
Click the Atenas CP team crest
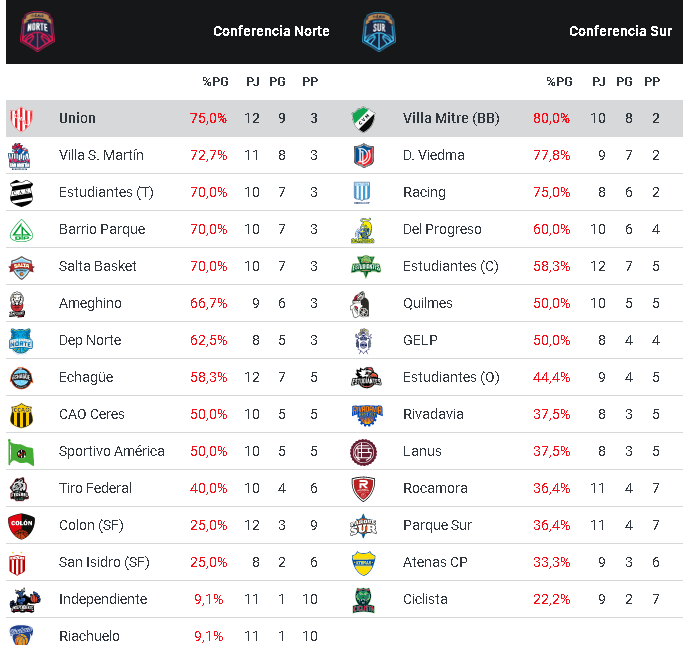[x=363, y=563]
